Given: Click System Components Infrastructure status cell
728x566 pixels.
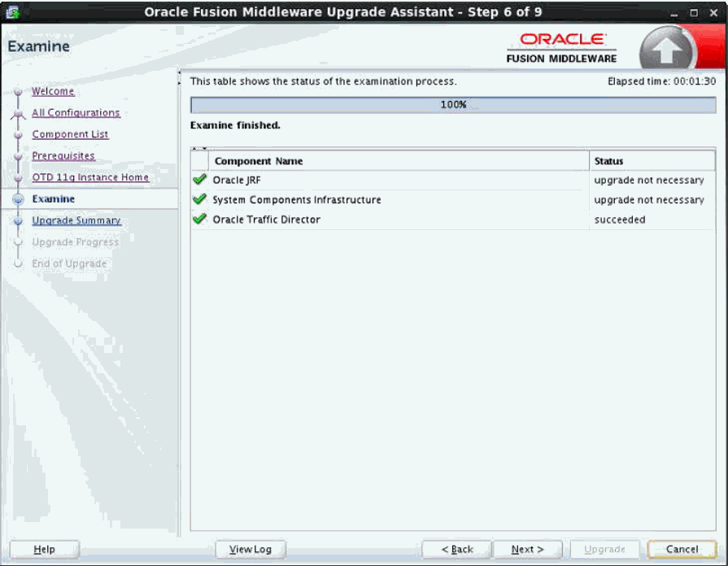Looking at the screenshot, I should coord(648,200).
